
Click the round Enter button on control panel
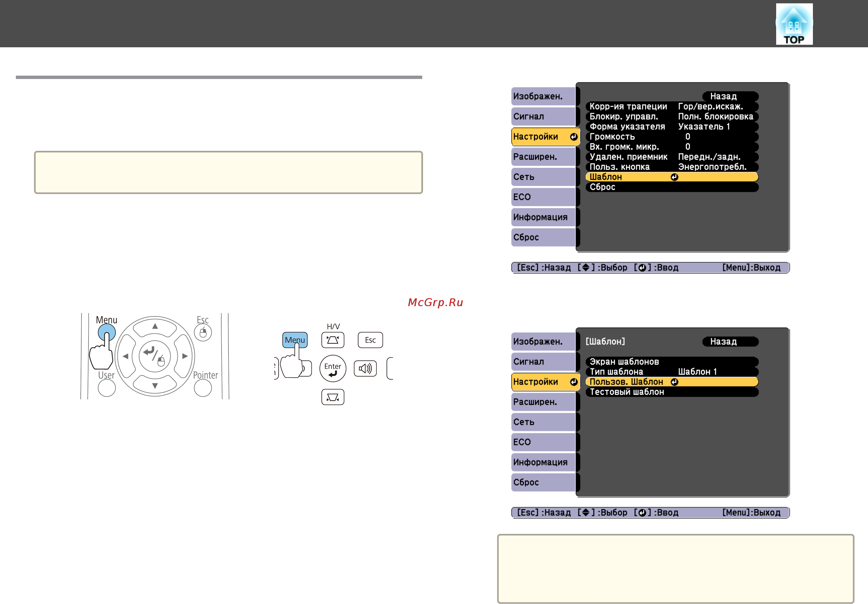pyautogui.click(x=333, y=369)
